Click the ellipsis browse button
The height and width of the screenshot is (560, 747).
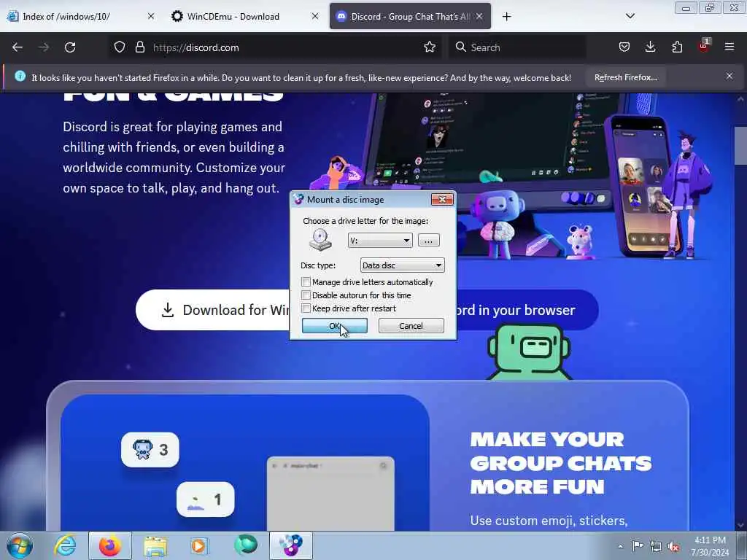(x=428, y=241)
